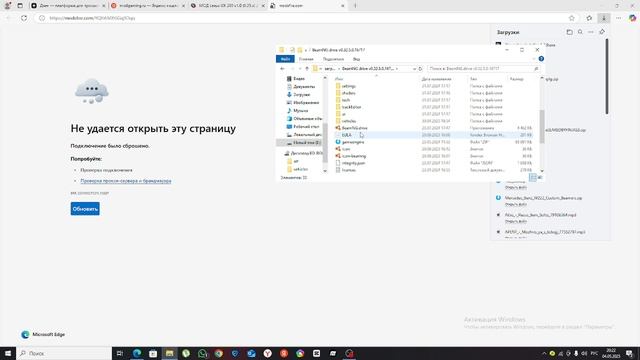Open the Главная ribbon tab in Explorer

click(x=306, y=59)
